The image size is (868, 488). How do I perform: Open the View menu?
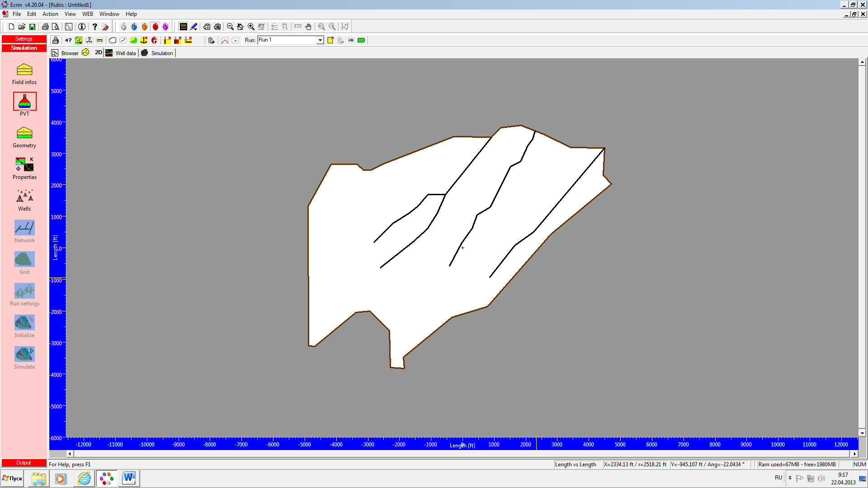[x=70, y=14]
